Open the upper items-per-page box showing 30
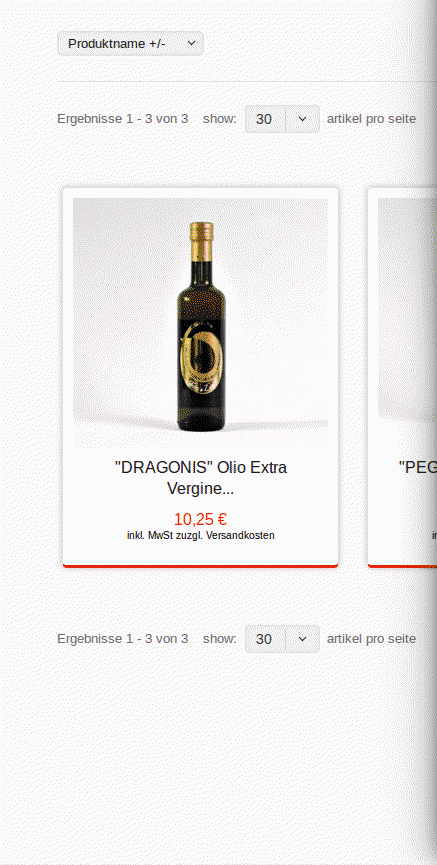This screenshot has width=437, height=865. (282, 119)
